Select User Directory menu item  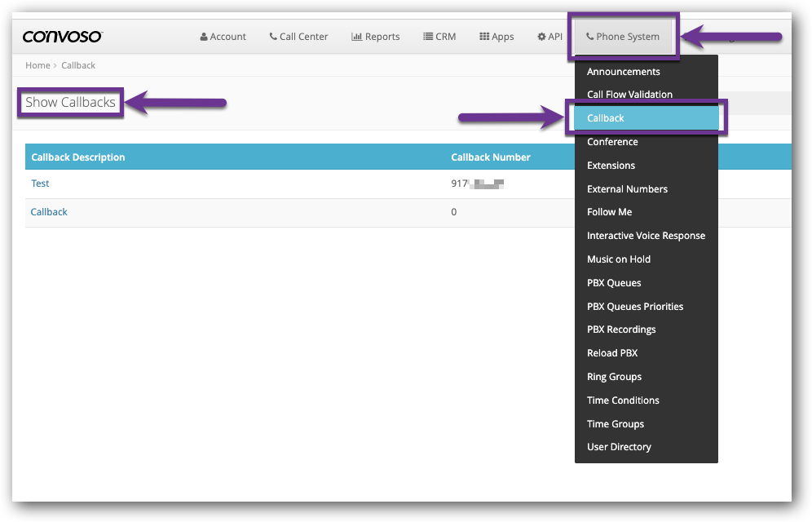pyautogui.click(x=619, y=447)
